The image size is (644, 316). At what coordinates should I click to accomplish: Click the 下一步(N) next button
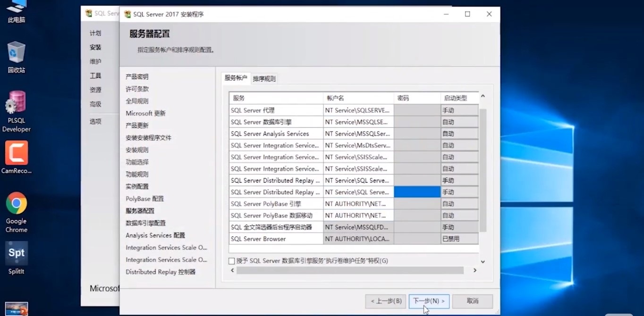[x=429, y=301]
